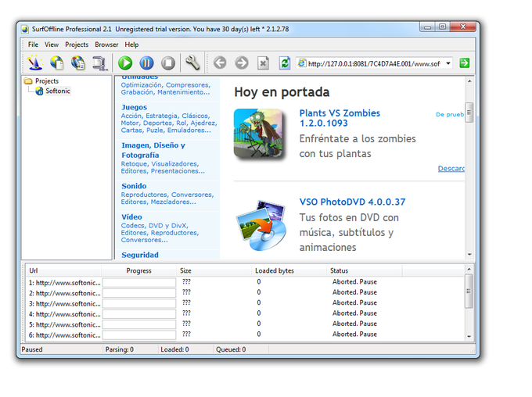Click the new project wizard icon
The image size is (532, 397).
tap(34, 63)
